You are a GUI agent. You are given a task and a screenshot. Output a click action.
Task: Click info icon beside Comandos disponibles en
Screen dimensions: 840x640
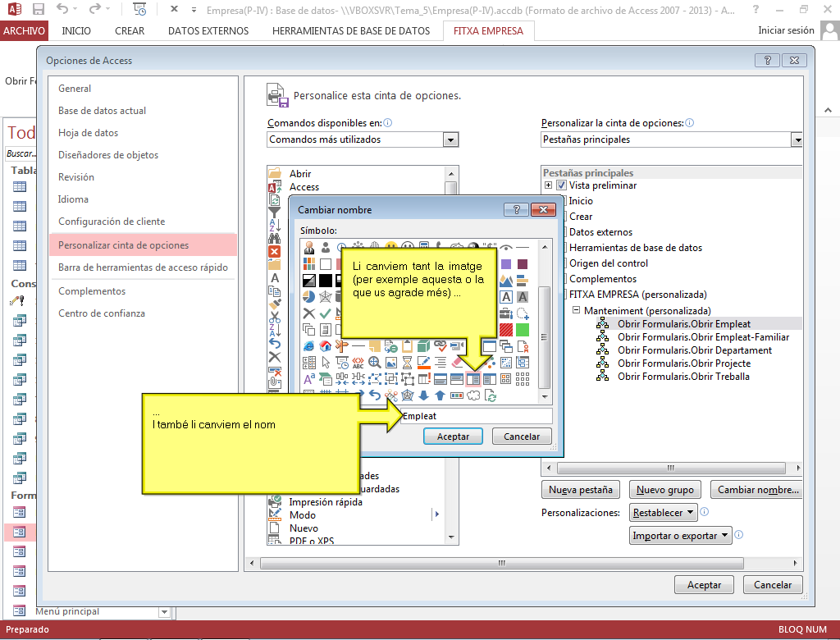(388, 123)
